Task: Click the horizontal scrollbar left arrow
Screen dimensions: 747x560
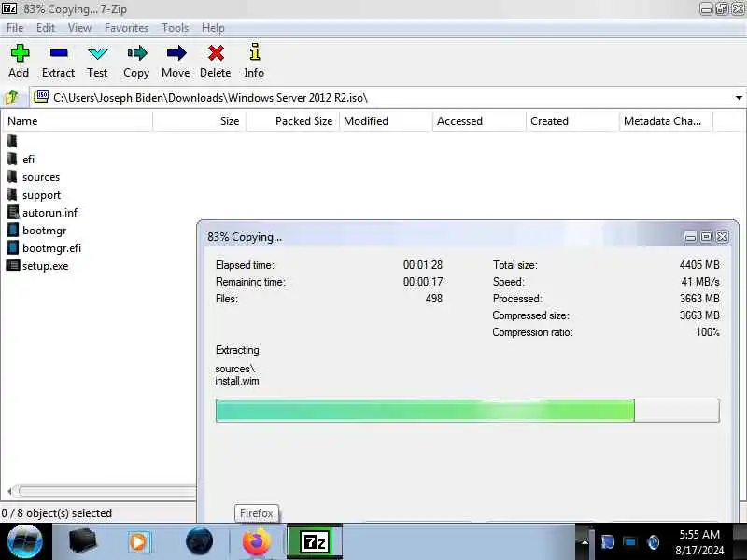Action: [x=9, y=491]
